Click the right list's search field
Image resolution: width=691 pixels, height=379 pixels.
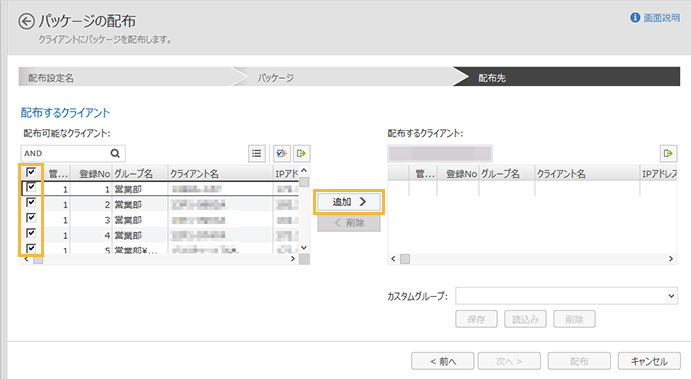coord(440,154)
